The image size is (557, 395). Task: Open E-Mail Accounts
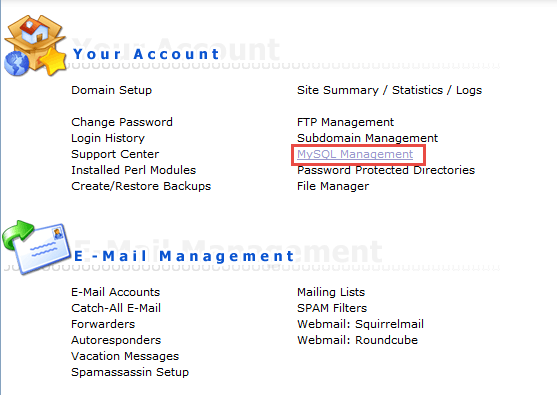pyautogui.click(x=115, y=292)
